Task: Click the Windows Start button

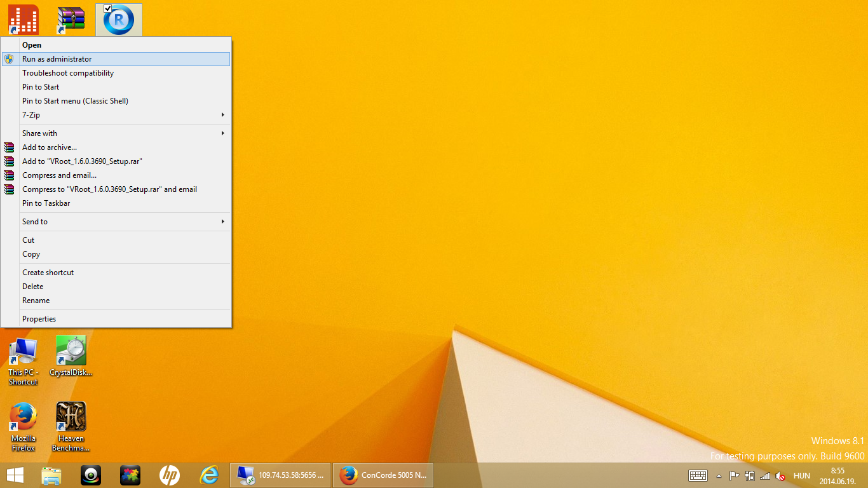Action: 15,475
